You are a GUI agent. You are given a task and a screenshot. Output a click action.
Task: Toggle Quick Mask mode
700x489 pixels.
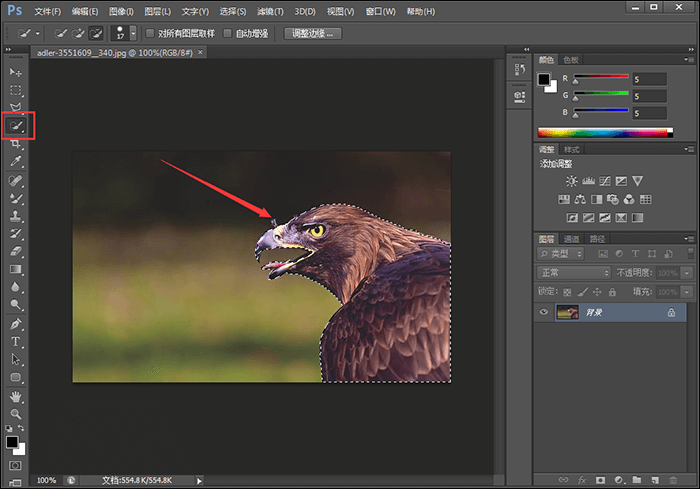(15, 465)
